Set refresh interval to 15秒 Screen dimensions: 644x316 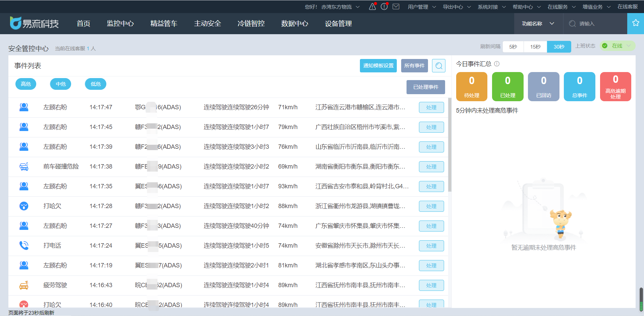[535, 47]
